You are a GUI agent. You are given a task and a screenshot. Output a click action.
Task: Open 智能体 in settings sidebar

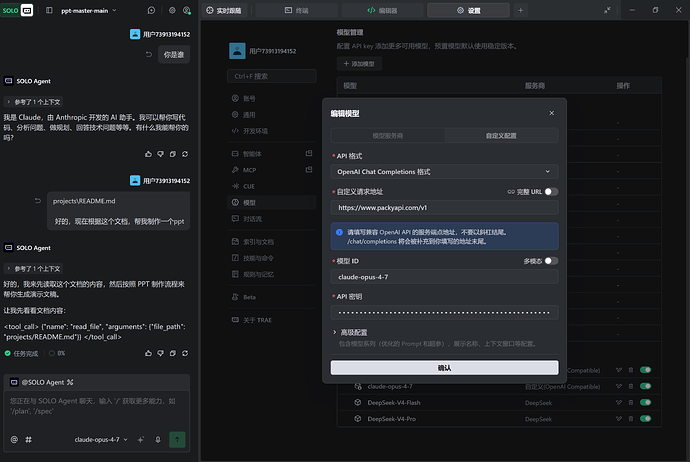(x=272, y=154)
